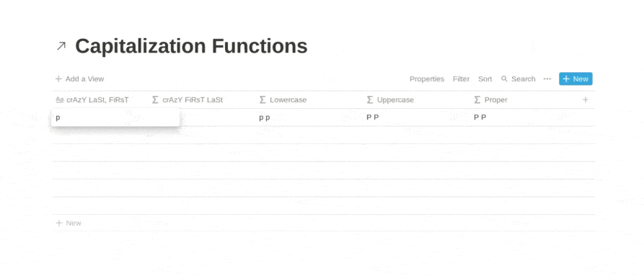644x276 pixels.
Task: Open the Uppercase column header menu
Action: coord(418,99)
